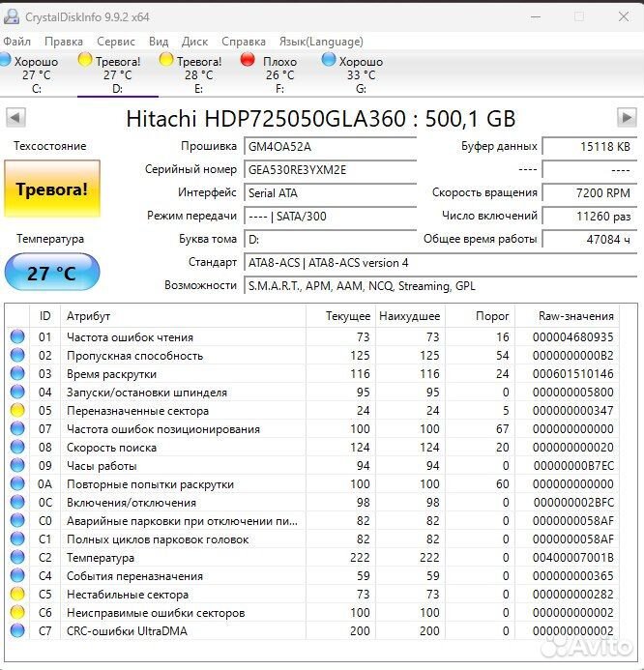This screenshot has height=670, width=644.
Task: Click blue status icon for attribute 0C
Action: click(x=17, y=502)
